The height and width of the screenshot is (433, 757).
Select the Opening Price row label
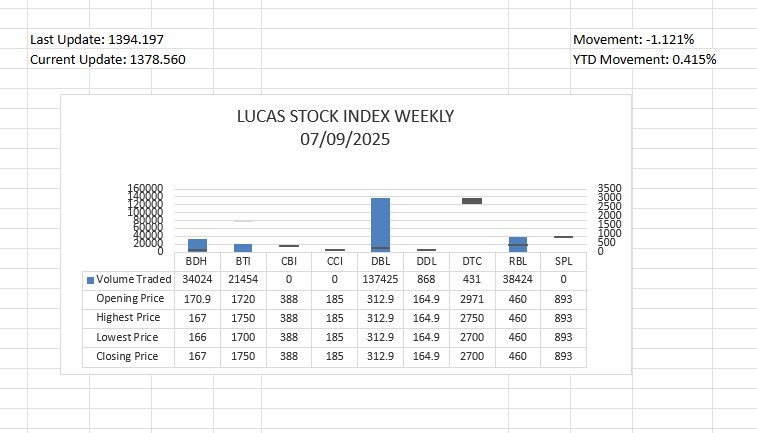(x=130, y=298)
